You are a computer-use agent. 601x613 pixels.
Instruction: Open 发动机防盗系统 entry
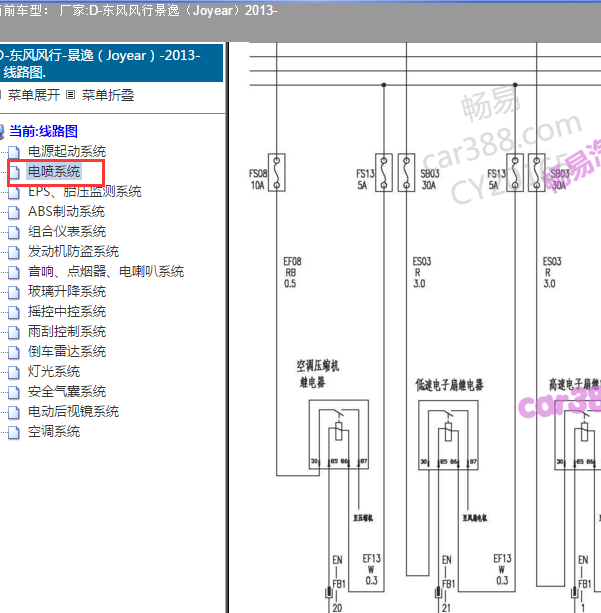74,251
